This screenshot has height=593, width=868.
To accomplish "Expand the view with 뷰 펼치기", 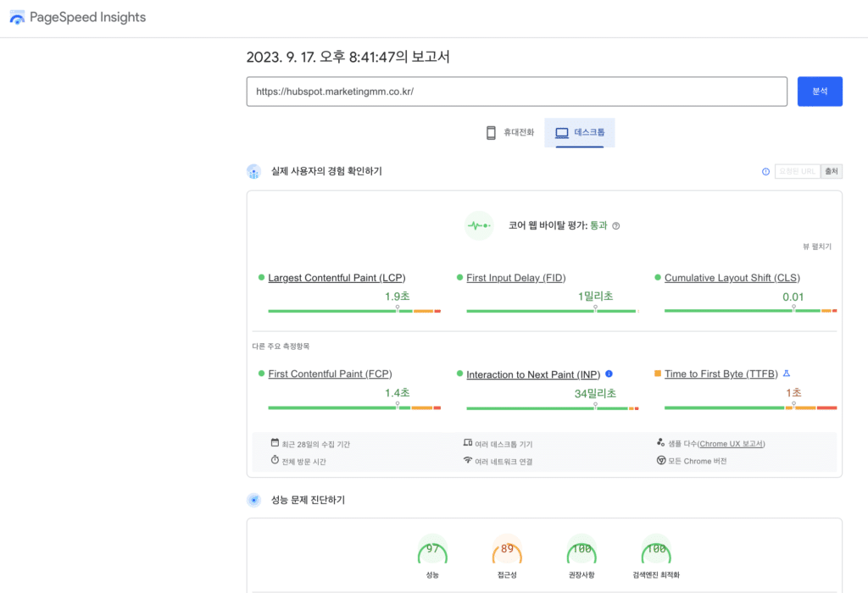I will point(817,247).
